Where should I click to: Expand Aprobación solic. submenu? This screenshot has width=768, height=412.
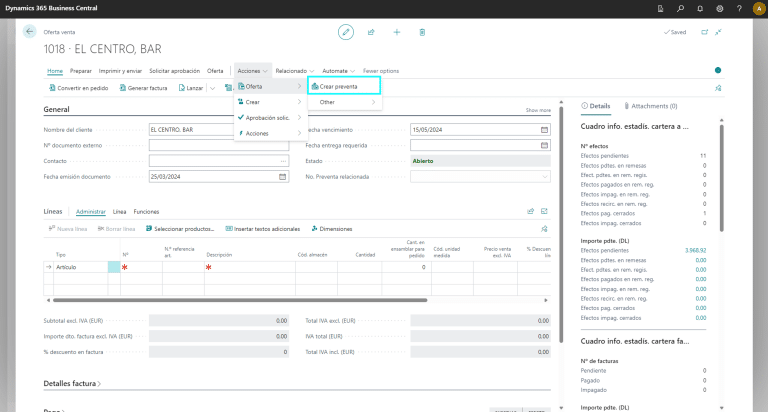pyautogui.click(x=268, y=118)
